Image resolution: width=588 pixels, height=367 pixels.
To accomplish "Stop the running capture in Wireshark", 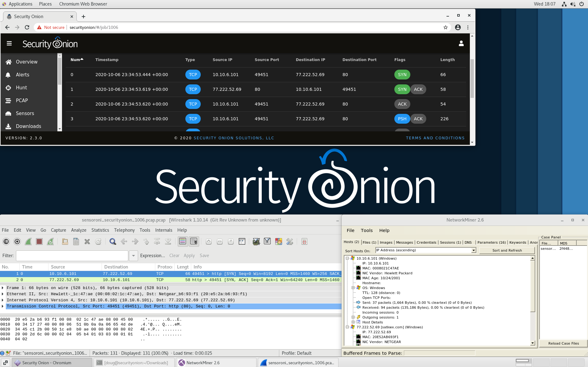I will click(x=39, y=241).
